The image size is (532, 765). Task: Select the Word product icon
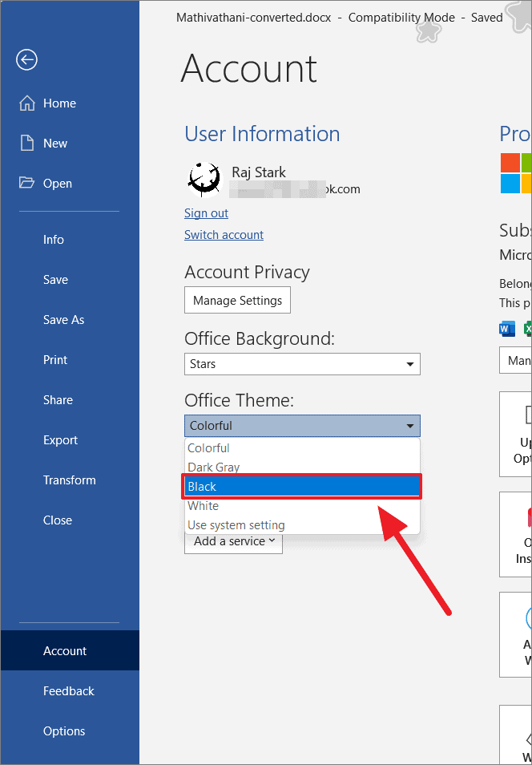coord(506,329)
